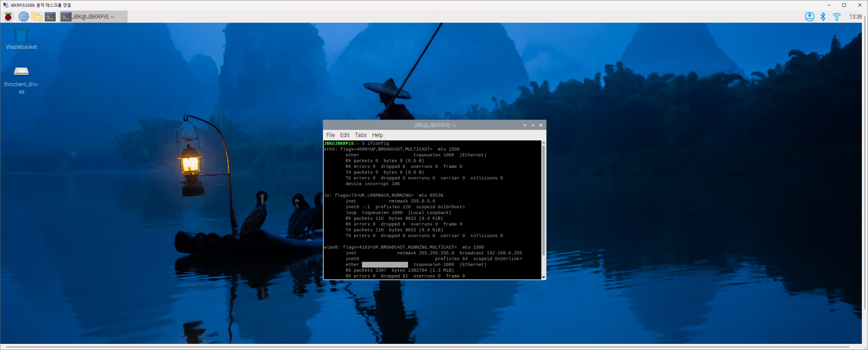Open the terminal Tabs menu
The image size is (868, 350).
pyautogui.click(x=360, y=135)
